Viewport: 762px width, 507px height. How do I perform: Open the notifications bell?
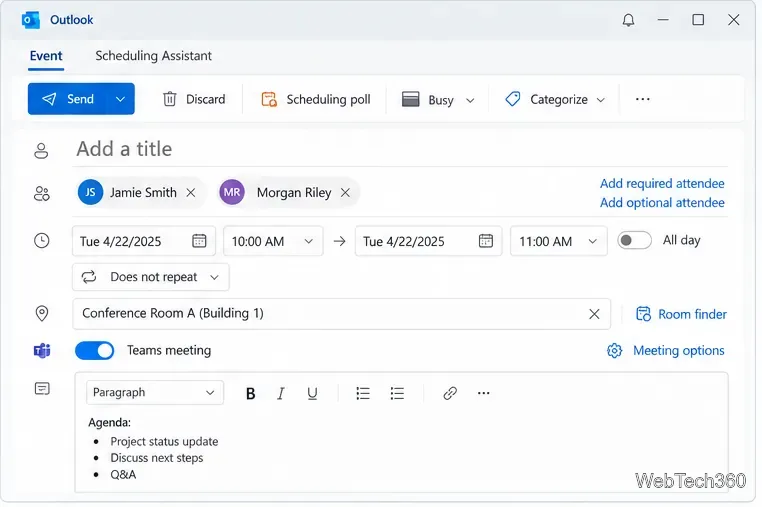click(628, 20)
